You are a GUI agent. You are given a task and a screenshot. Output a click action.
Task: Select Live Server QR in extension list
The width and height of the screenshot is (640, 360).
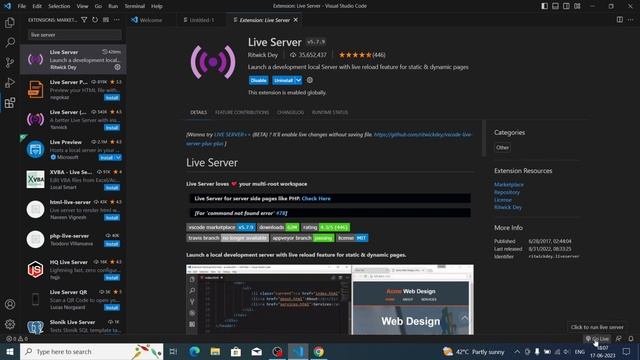[73, 300]
